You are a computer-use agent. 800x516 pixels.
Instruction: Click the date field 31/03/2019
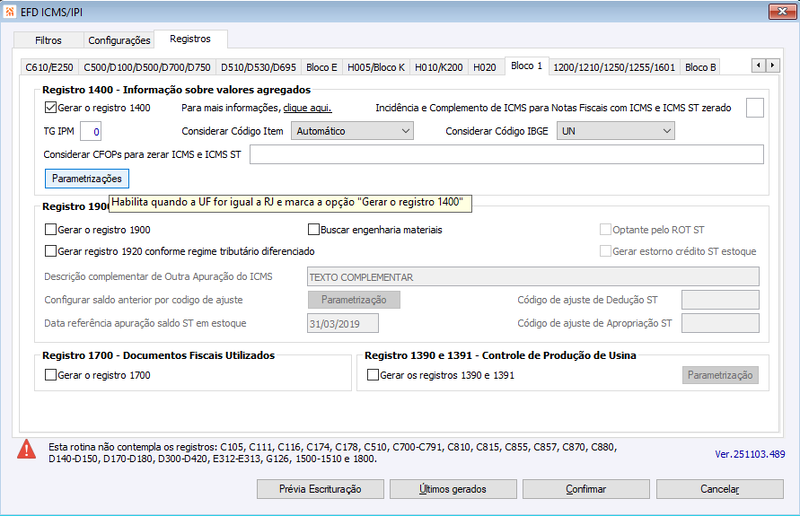pos(342,323)
